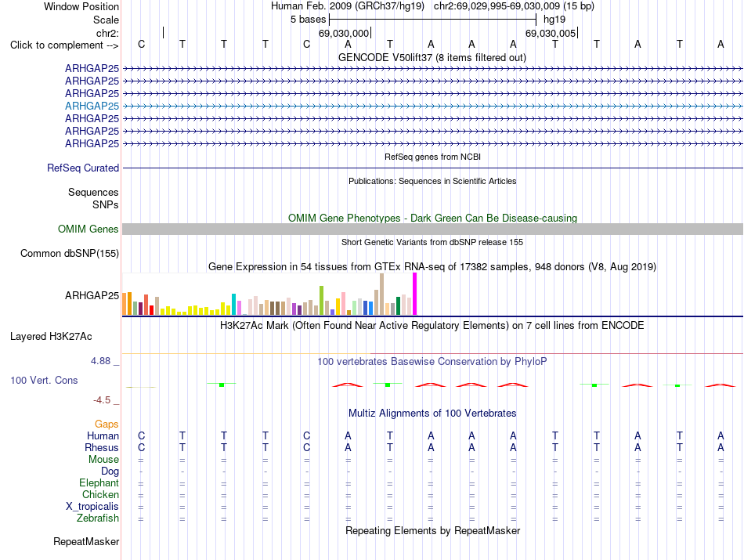Open 'Short Genetic Variants from dbSNP release 155'
This screenshot has width=744, height=560.
[x=432, y=242]
